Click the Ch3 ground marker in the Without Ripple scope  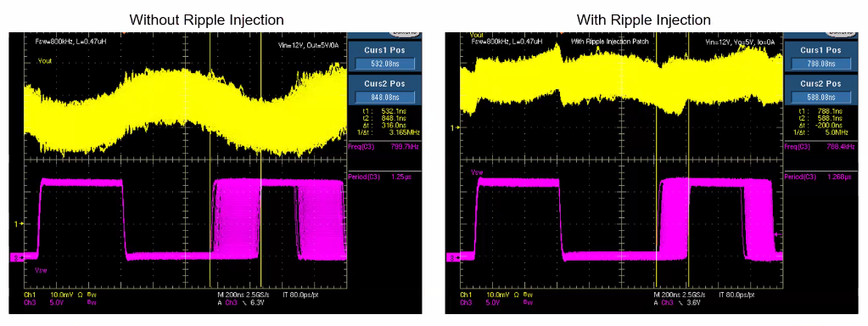[17, 257]
